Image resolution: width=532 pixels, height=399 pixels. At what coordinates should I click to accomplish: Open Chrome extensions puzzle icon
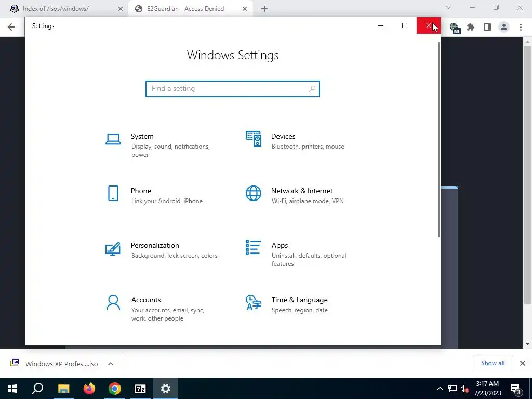pyautogui.click(x=471, y=27)
